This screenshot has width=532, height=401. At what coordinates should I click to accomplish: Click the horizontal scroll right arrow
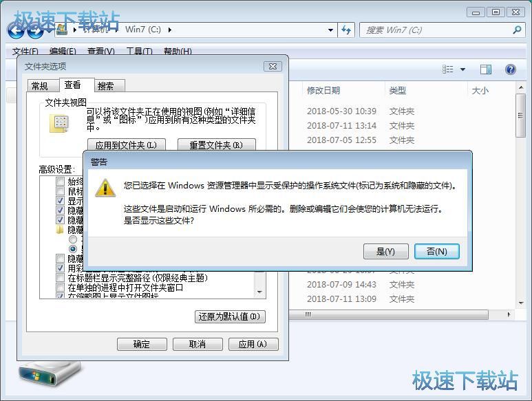pos(509,314)
